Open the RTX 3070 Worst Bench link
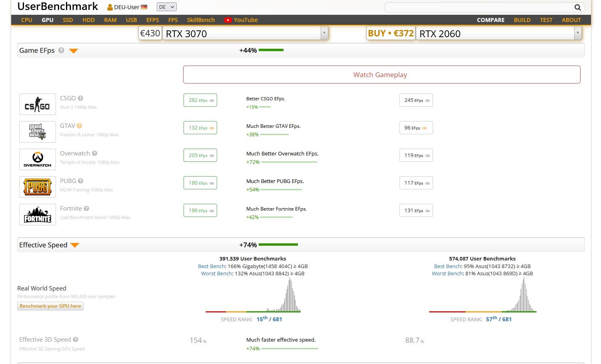Screen dimensions: 601x364 pyautogui.click(x=216, y=274)
